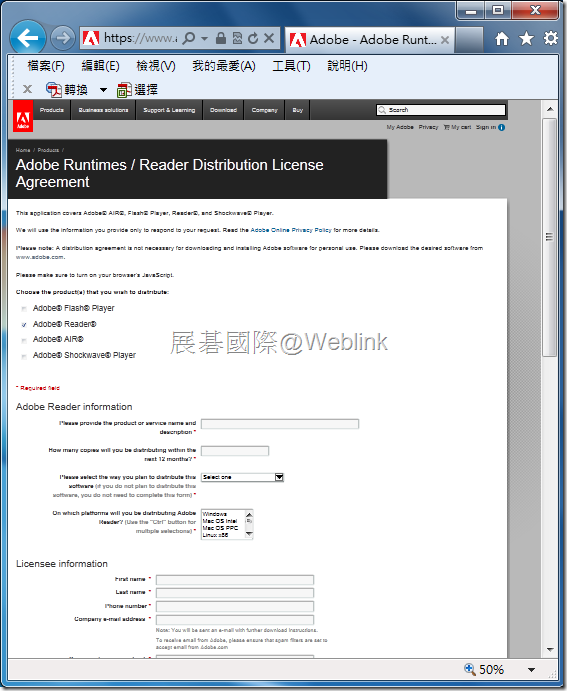
Task: Open the My Adobe link
Action: pyautogui.click(x=400, y=127)
